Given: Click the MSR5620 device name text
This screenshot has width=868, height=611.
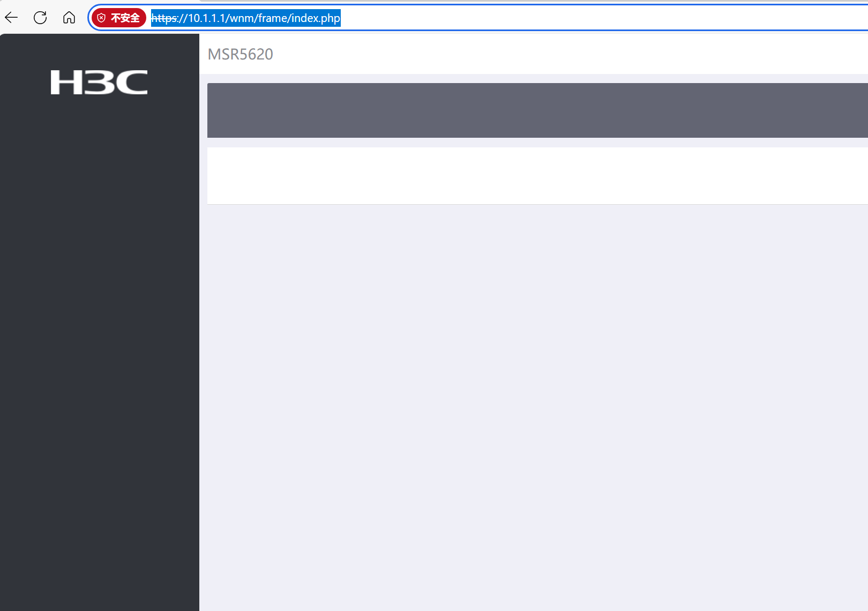Looking at the screenshot, I should point(241,54).
